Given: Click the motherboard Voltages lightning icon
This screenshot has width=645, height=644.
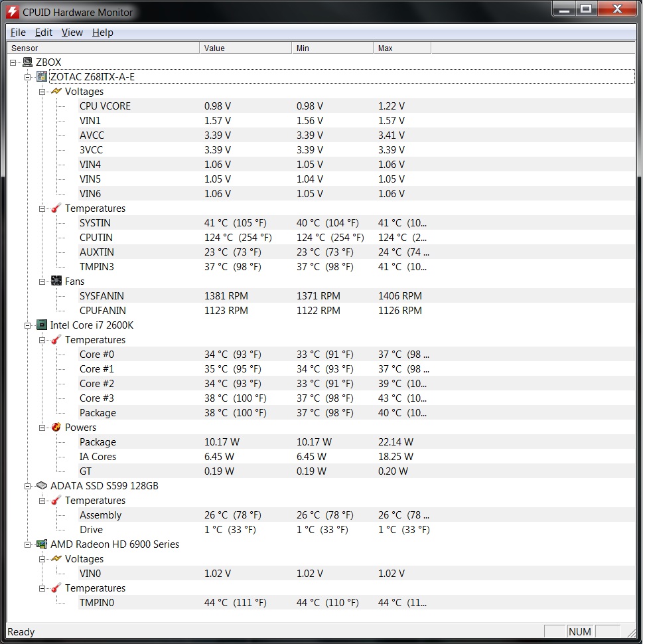Looking at the screenshot, I should pos(56,92).
